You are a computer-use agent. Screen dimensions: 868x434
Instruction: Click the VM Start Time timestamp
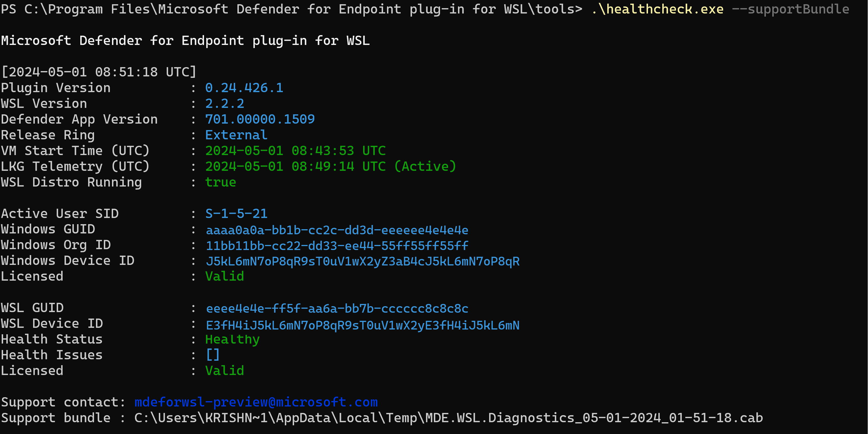296,150
